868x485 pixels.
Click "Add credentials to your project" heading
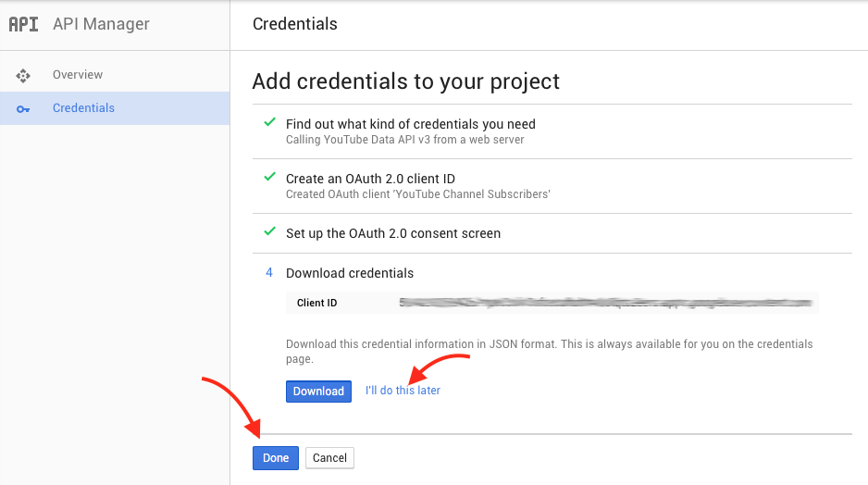point(405,81)
